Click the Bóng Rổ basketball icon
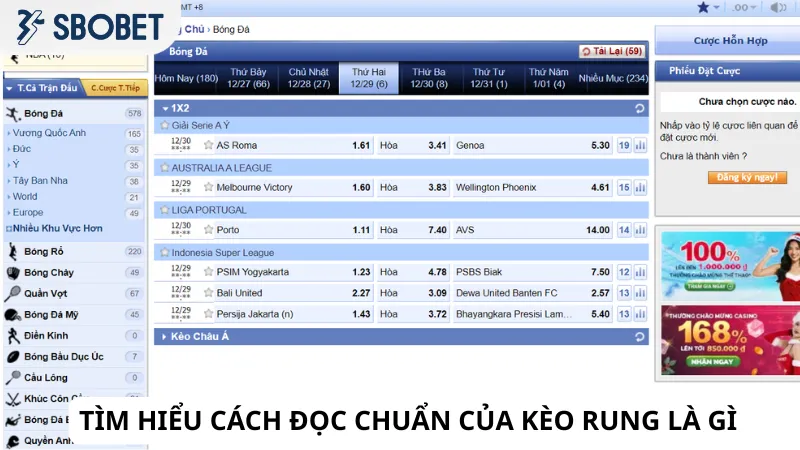Viewport: 800px width, 450px height. pyautogui.click(x=13, y=252)
